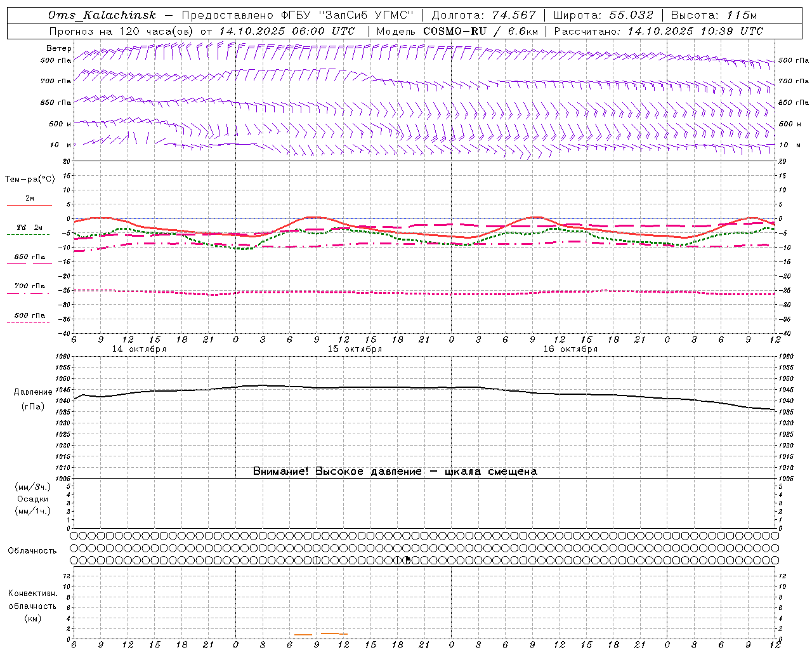Screen dimensions: 812x650
Task: Click the dotted 500 гПа legend line sample
Action: 28,323
